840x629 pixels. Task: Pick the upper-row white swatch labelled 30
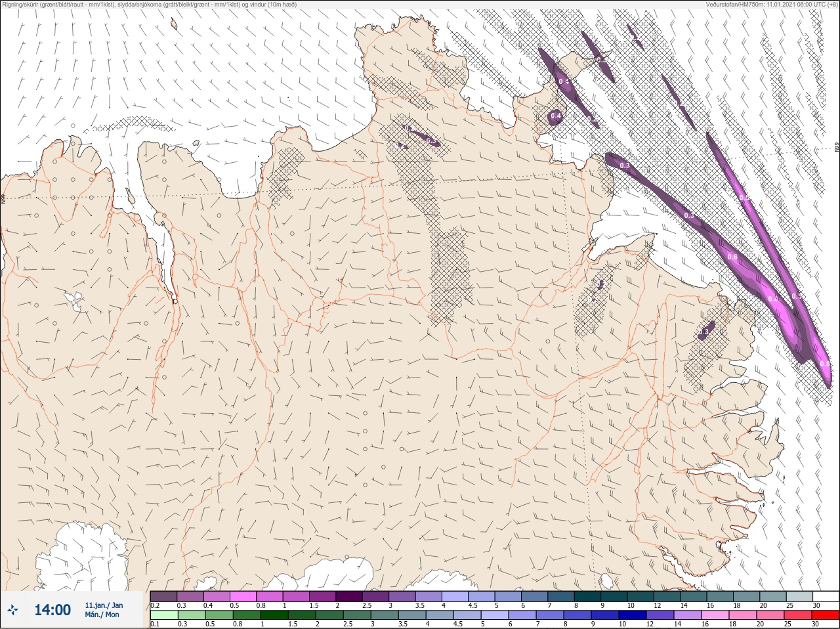pos(825,596)
